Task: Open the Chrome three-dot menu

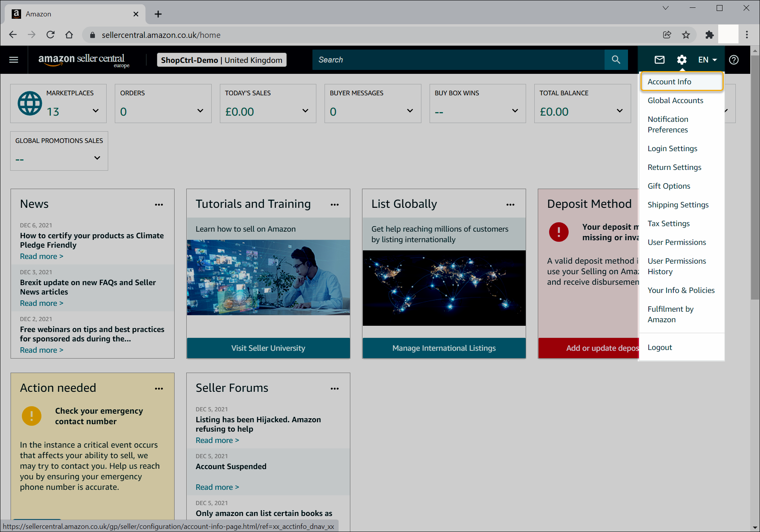Action: [x=747, y=35]
